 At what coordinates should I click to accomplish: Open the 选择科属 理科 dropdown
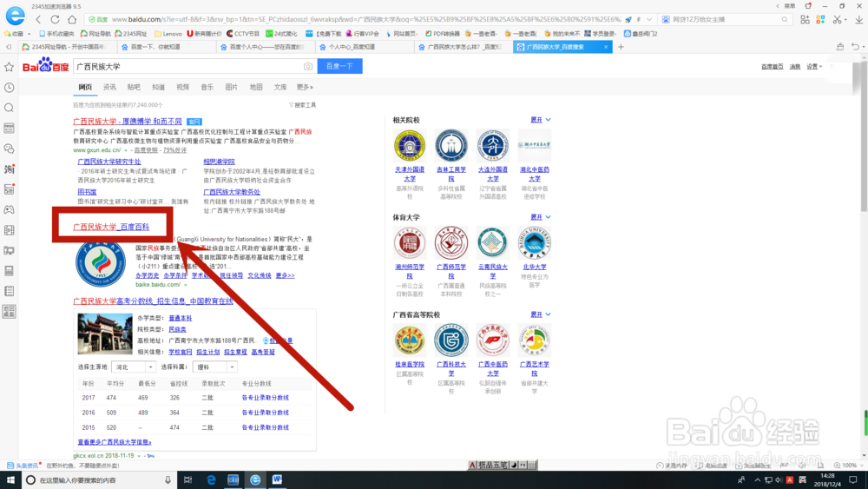tap(214, 367)
